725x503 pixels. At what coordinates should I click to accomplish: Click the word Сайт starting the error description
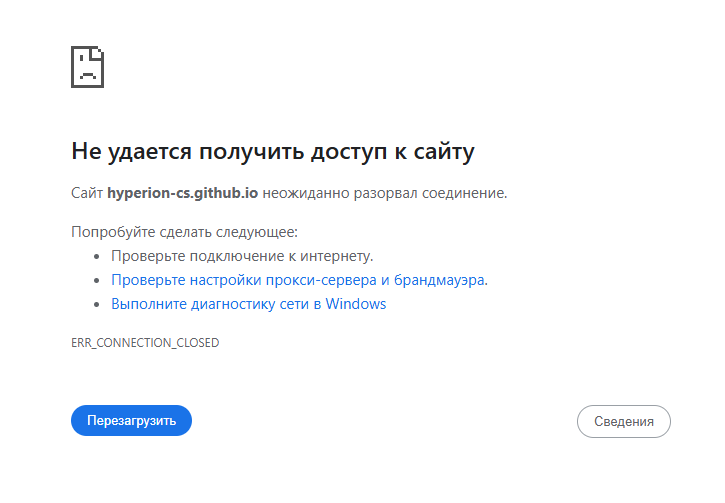click(87, 192)
